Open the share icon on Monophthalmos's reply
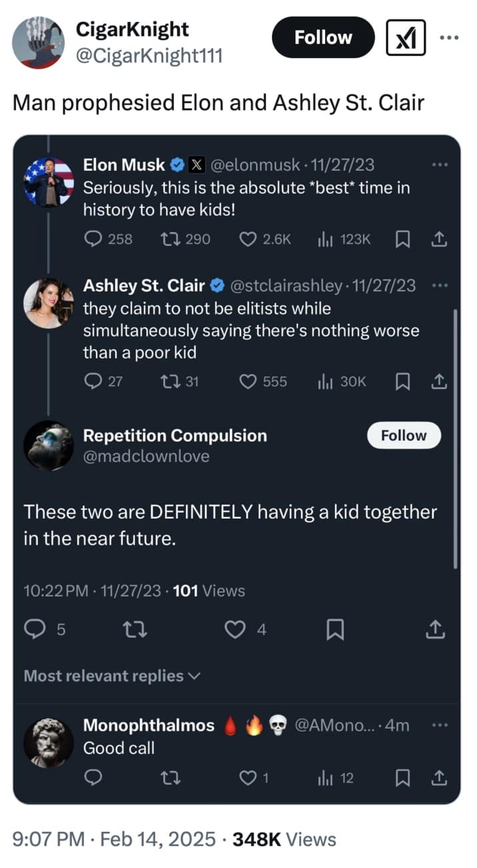Screen dimensions: 477x868 (439, 778)
